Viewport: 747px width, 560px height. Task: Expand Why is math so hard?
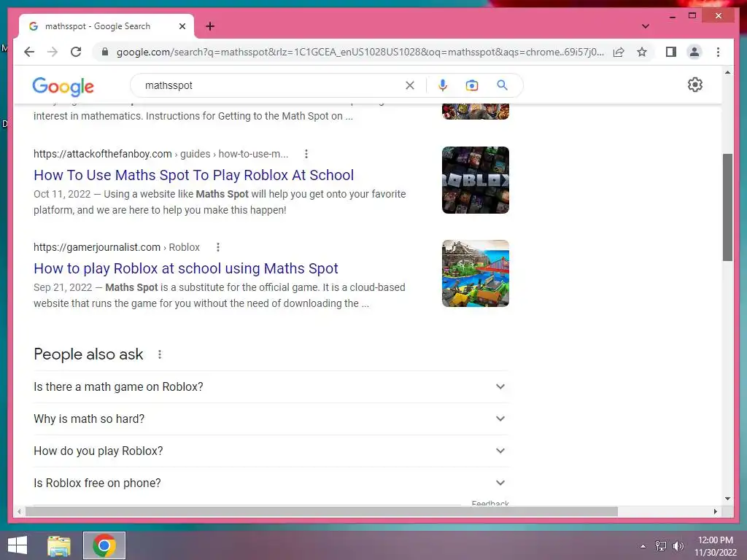(271, 419)
